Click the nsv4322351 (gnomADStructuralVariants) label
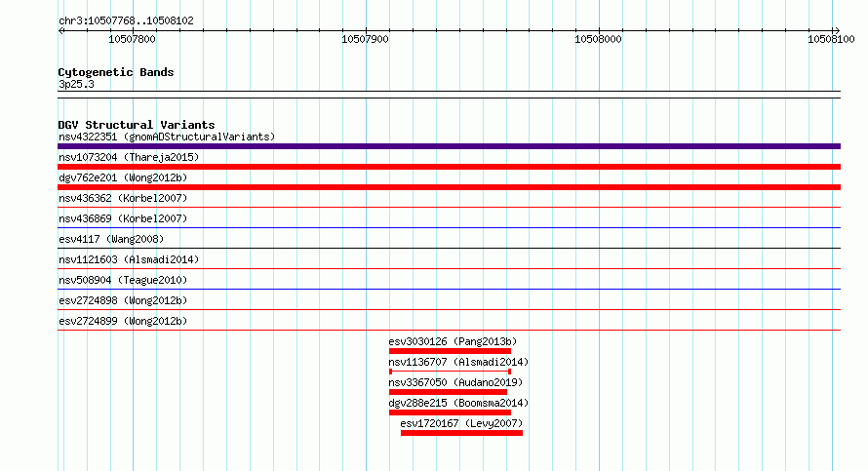The width and height of the screenshot is (868, 471). pyautogui.click(x=167, y=137)
